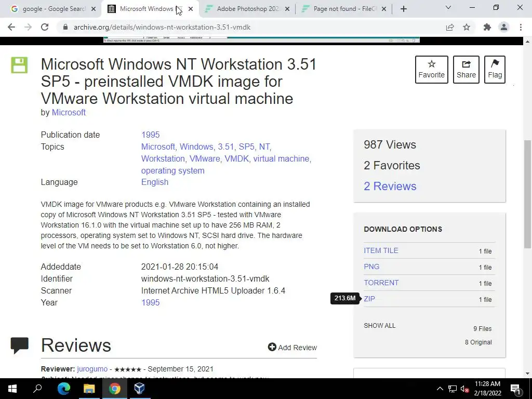532x399 pixels.
Task: Download the PNG option
Action: click(x=371, y=267)
